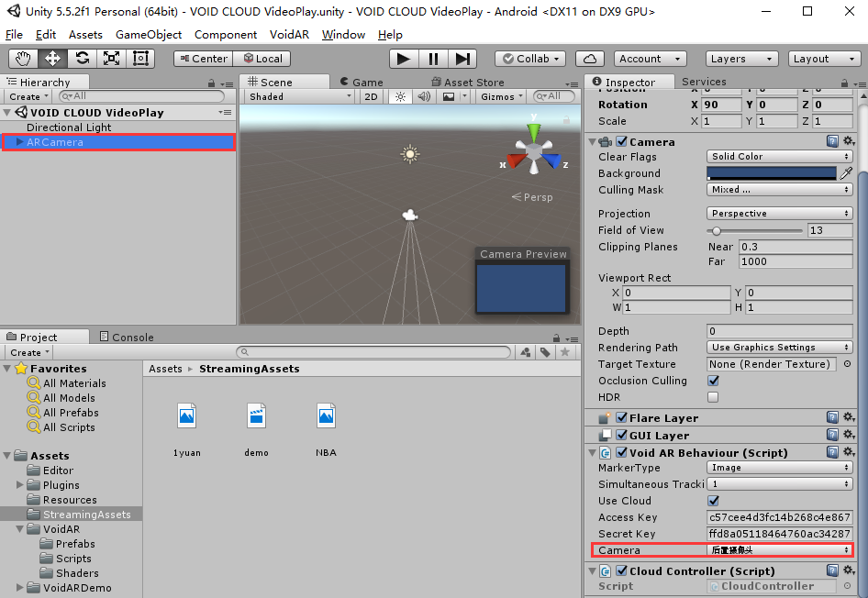Viewport: 868px width, 598px height.
Task: Select the sun light gizmo in scene
Action: 409,154
